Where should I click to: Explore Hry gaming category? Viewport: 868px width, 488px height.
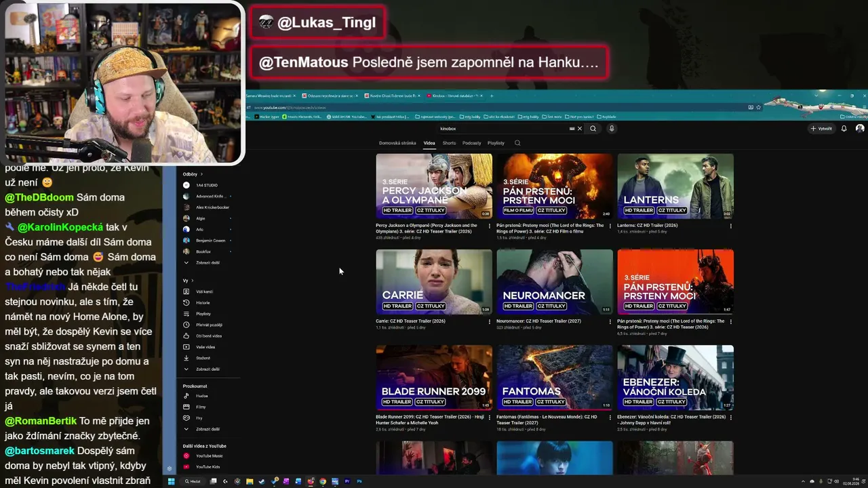pos(199,418)
